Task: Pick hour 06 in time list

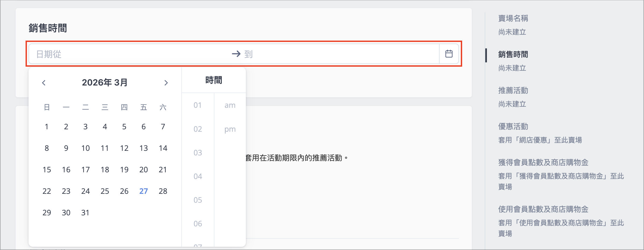Action: pyautogui.click(x=198, y=224)
